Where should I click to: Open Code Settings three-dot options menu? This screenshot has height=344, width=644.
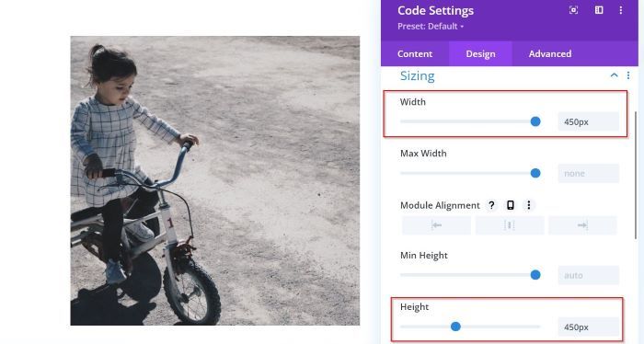[621, 10]
